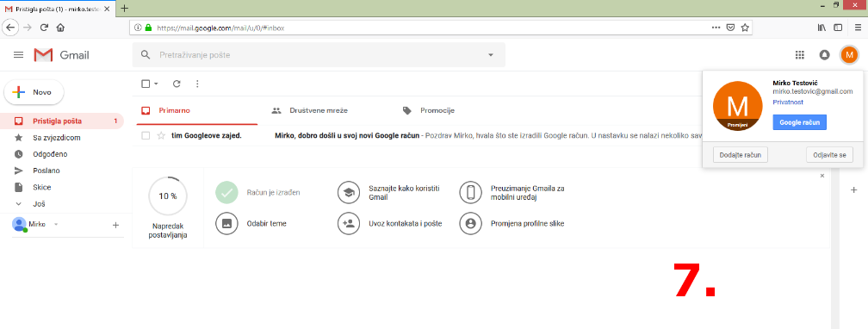Compose new mail with Novo button

click(34, 92)
